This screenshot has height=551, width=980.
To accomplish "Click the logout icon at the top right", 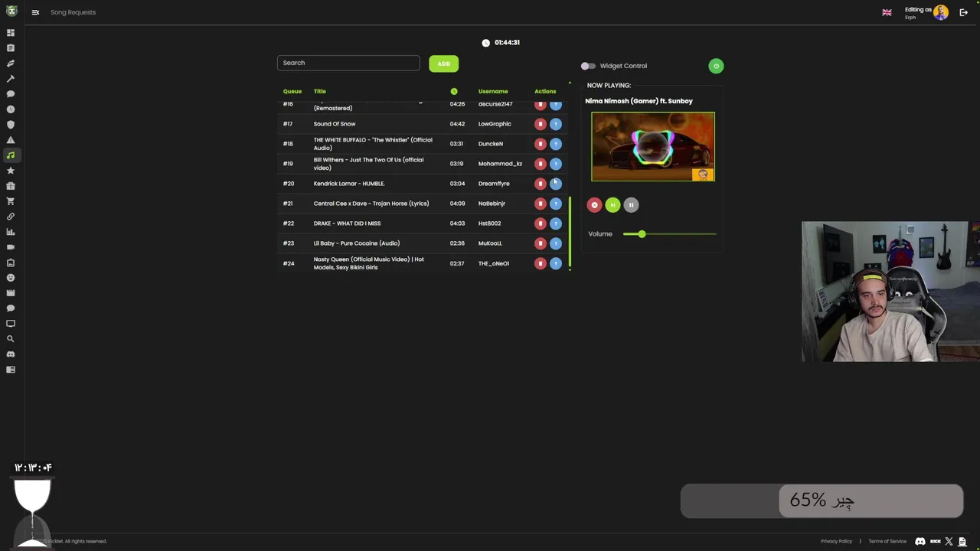I will click(964, 12).
